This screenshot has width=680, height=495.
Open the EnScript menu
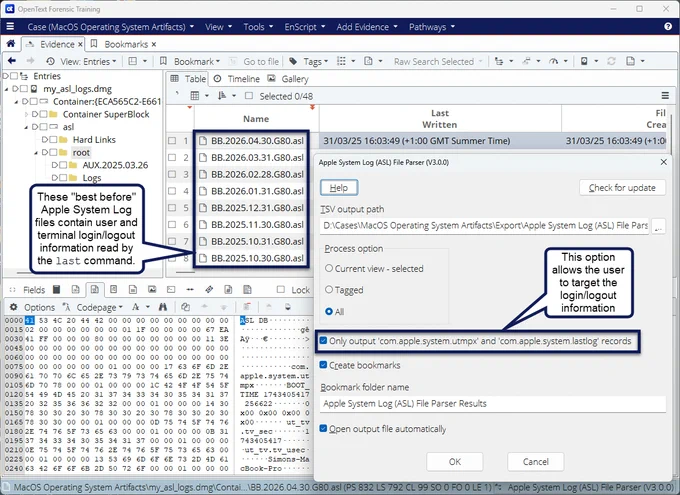pos(304,27)
